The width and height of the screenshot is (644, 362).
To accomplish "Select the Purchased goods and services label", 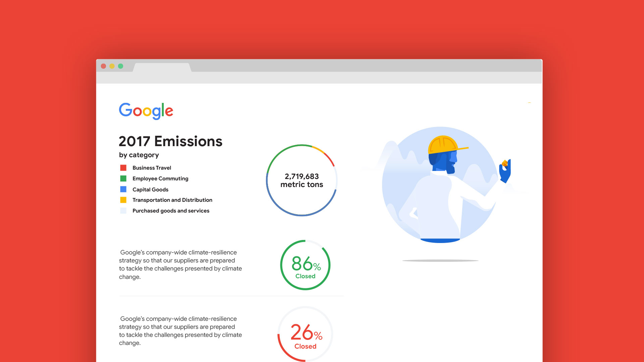I will (171, 211).
